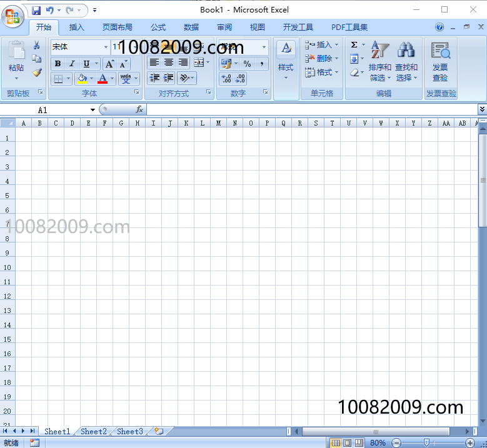Viewport: 487px width, 448px height.
Task: Toggle Bold formatting
Action: tap(58, 64)
